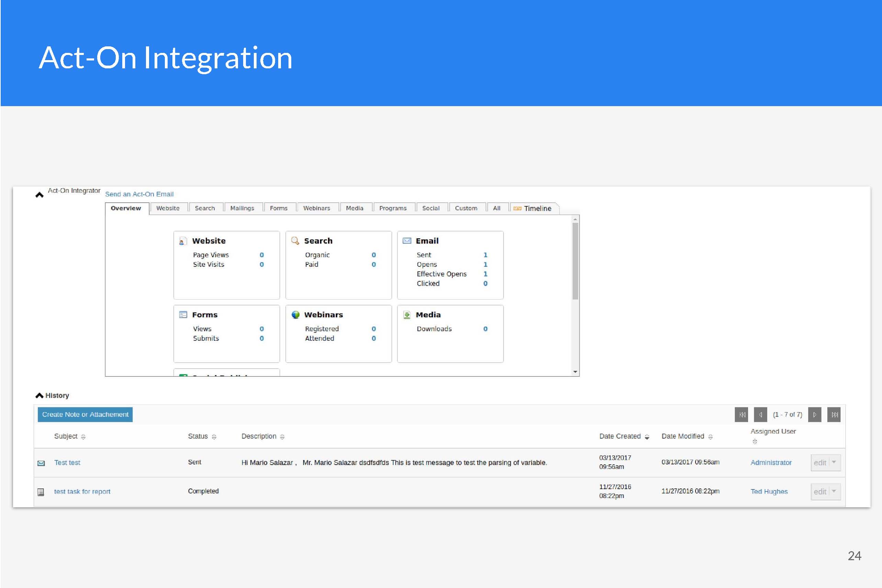Sort history by Date Modified column
The width and height of the screenshot is (882, 588).
pyautogui.click(x=710, y=437)
